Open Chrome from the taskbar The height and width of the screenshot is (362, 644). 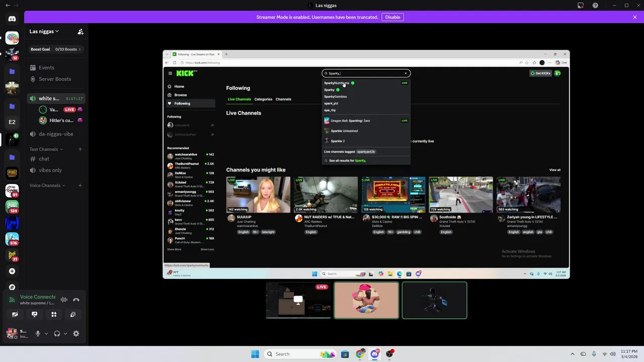360,354
